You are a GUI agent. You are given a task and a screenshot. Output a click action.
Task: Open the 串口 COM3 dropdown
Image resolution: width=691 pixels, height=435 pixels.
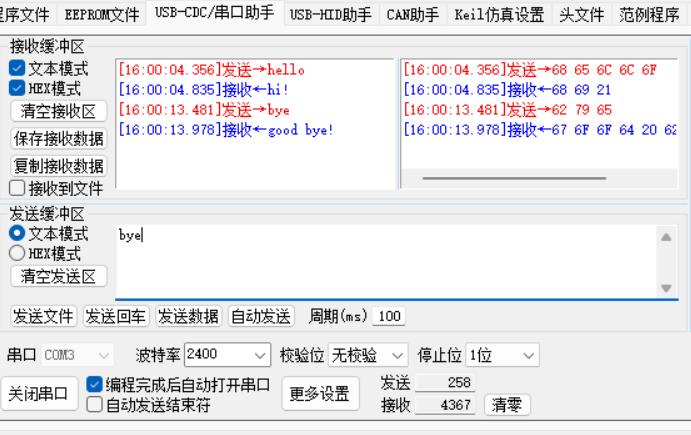pos(77,355)
